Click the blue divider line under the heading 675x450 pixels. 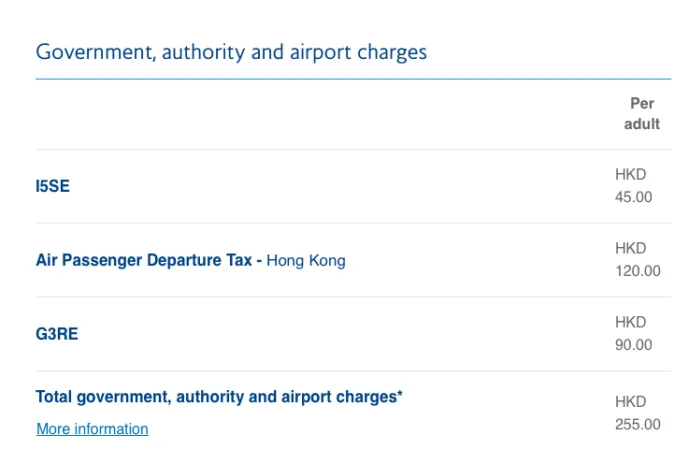(x=353, y=79)
